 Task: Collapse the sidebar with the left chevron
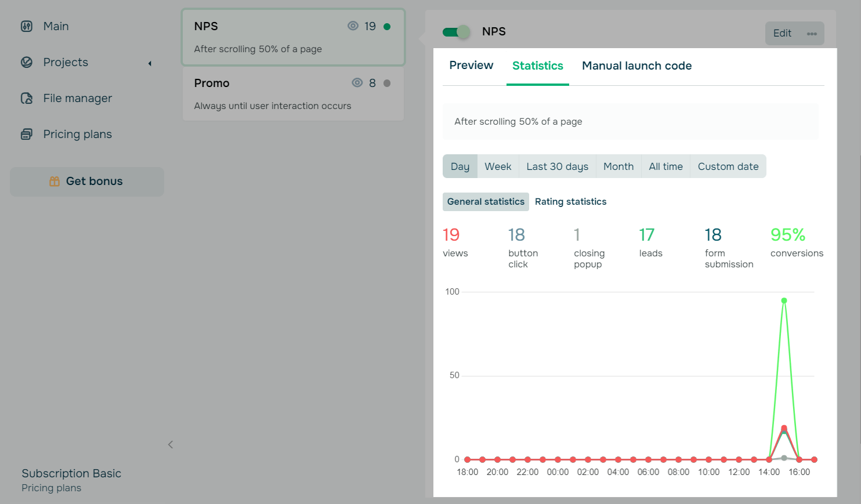click(x=170, y=444)
